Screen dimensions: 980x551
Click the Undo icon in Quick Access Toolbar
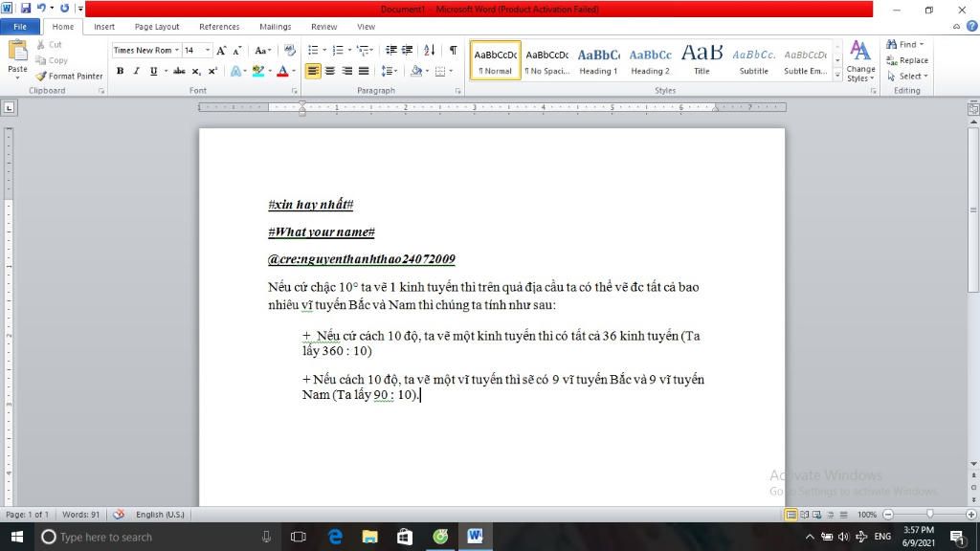click(x=41, y=9)
